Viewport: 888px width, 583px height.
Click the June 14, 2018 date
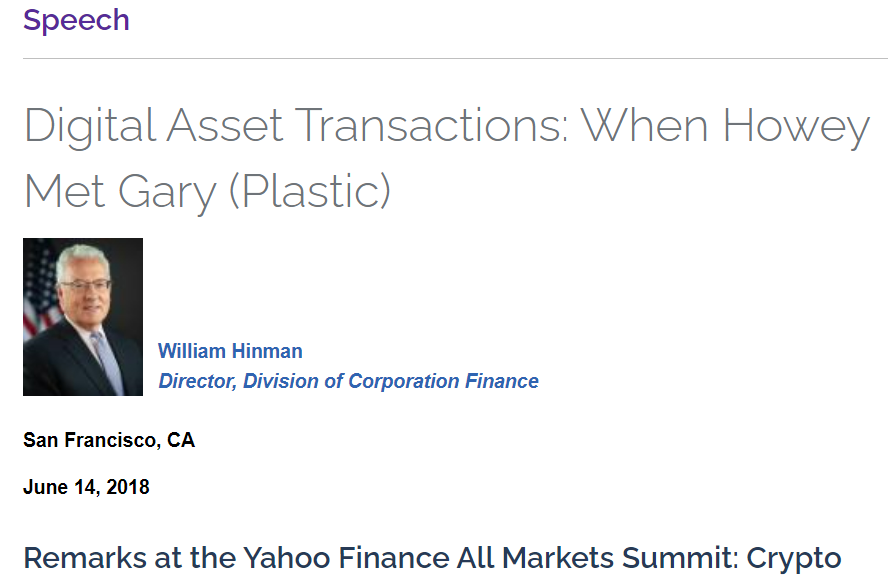(x=86, y=488)
